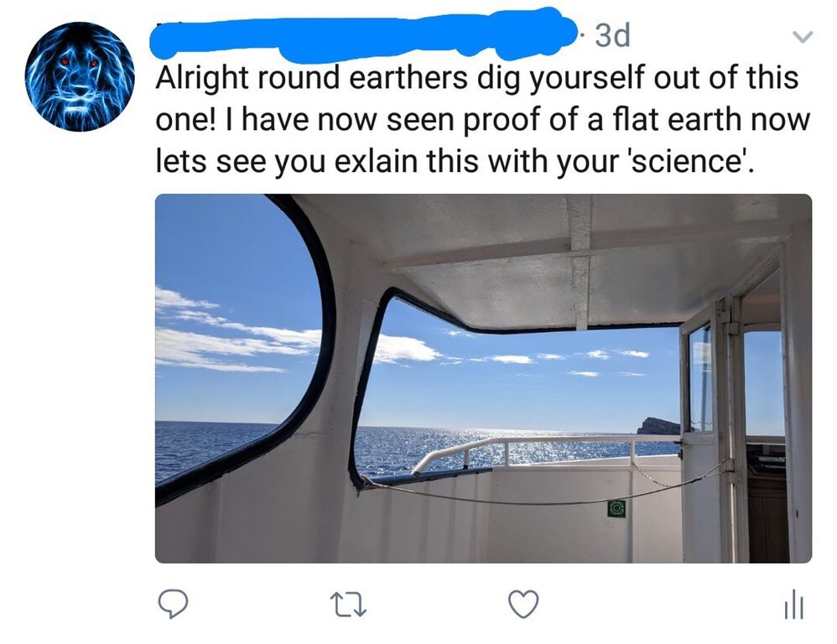Open the '3d' timestamp link
This screenshot has height=644, width=837.
(x=612, y=35)
